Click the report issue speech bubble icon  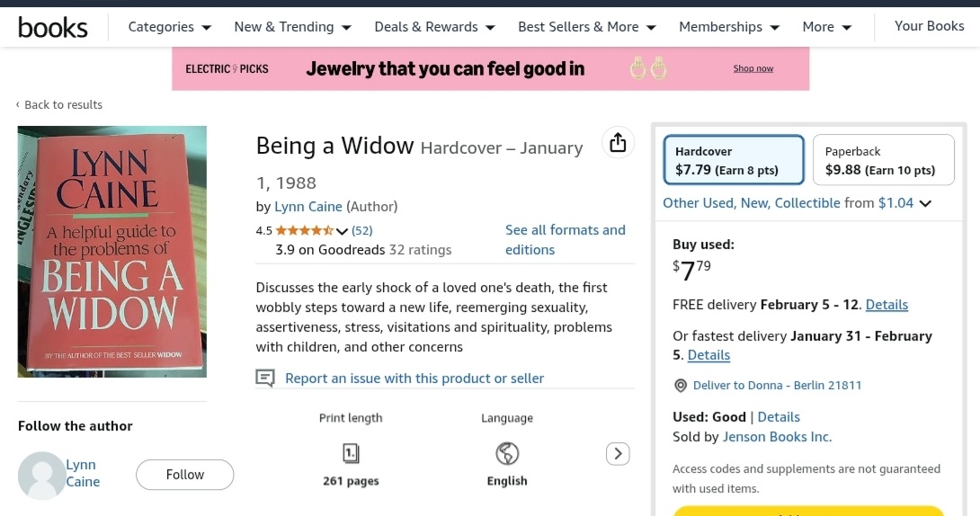pos(265,378)
